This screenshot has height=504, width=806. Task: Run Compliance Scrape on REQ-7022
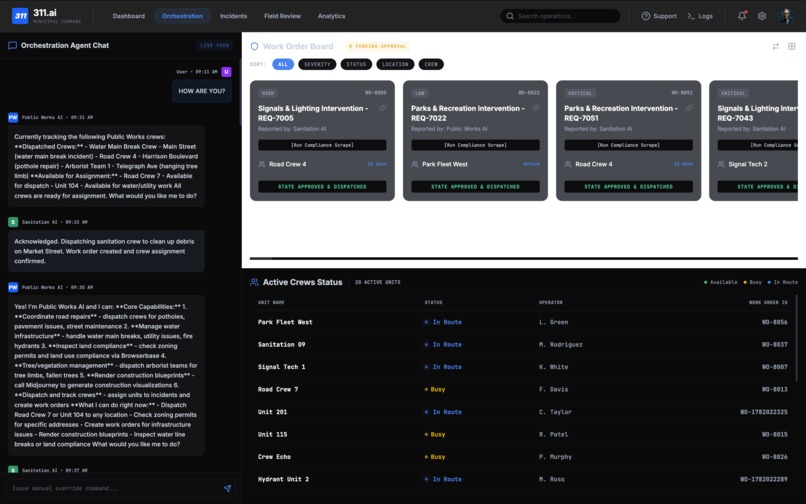pyautogui.click(x=475, y=145)
